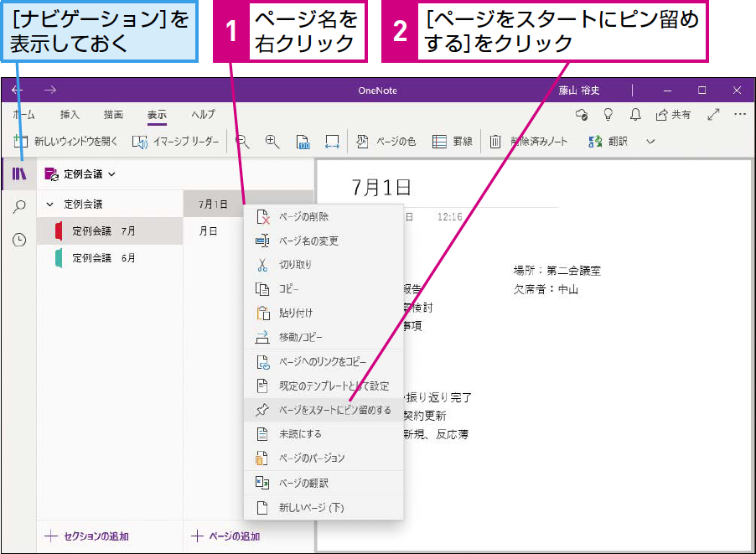The height and width of the screenshot is (554, 756).
Task: Click ページの追加 link
Action: (225, 536)
